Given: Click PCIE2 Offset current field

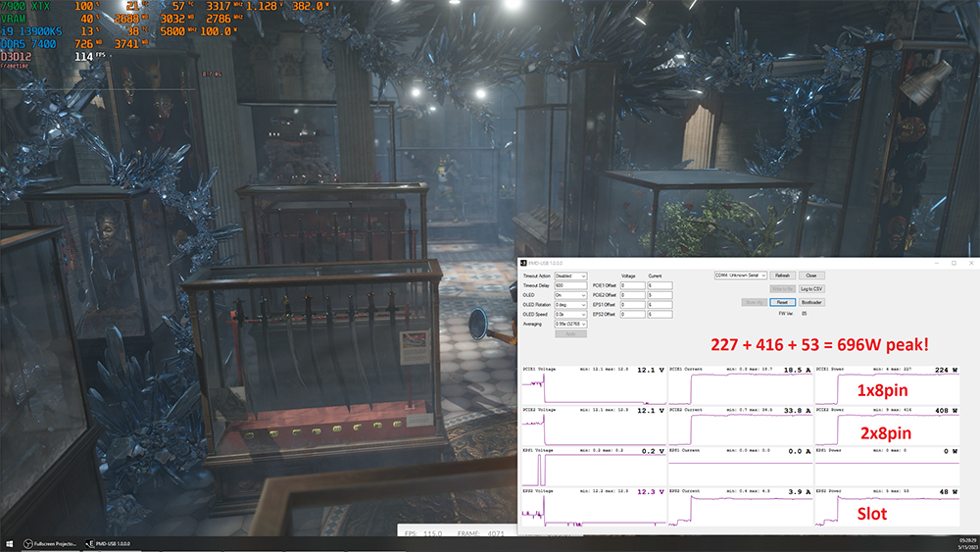Looking at the screenshot, I should [x=660, y=295].
